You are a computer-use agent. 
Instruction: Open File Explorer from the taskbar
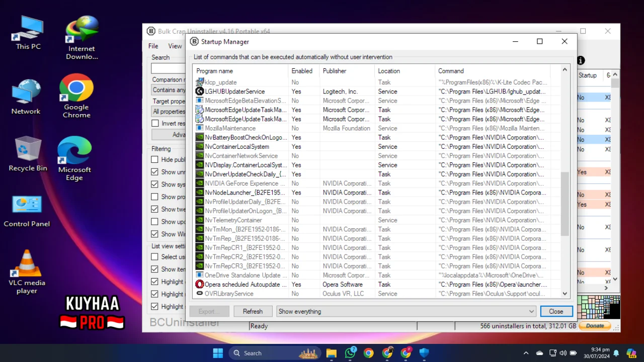[331, 353]
